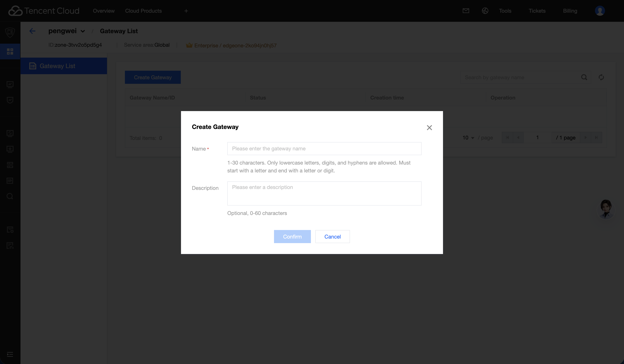Go to the first page
The width and height of the screenshot is (624, 364).
[507, 137]
